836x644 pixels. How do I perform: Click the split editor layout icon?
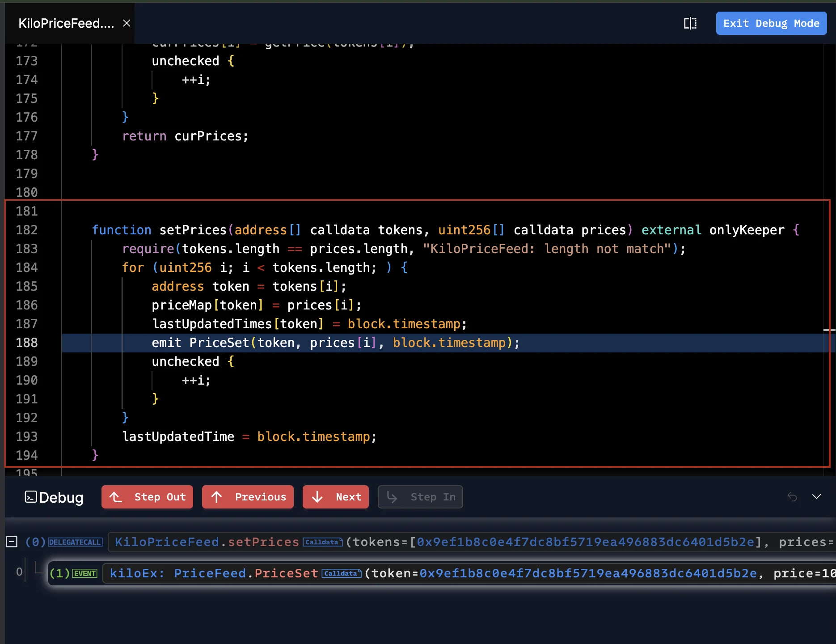(x=690, y=23)
